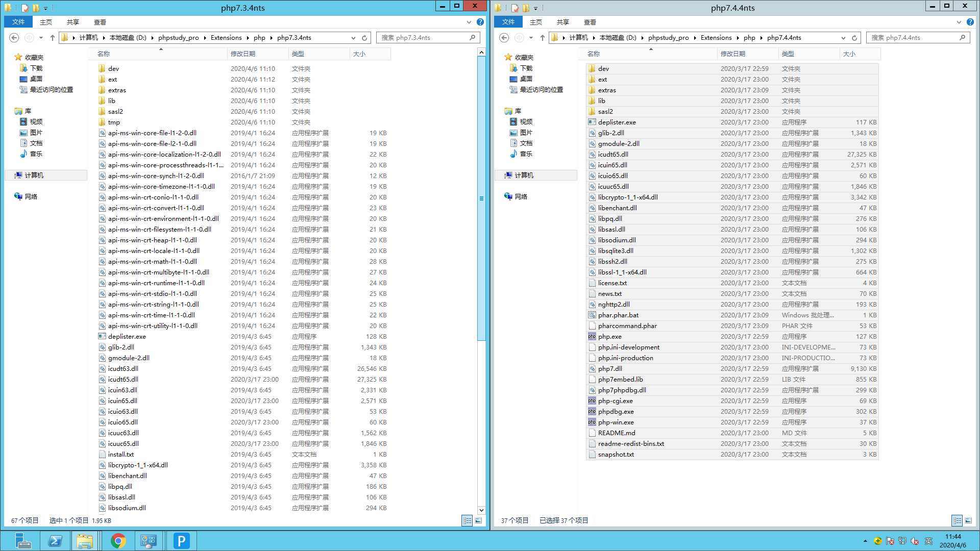Open Windows PowerShell from the taskbar
980x551 pixels.
(55, 540)
